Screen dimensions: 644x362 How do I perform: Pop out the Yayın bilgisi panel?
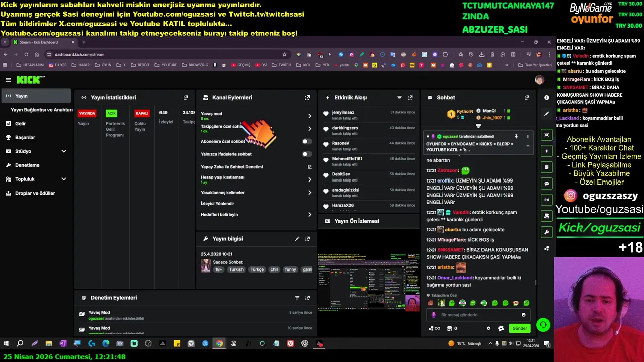click(x=307, y=239)
